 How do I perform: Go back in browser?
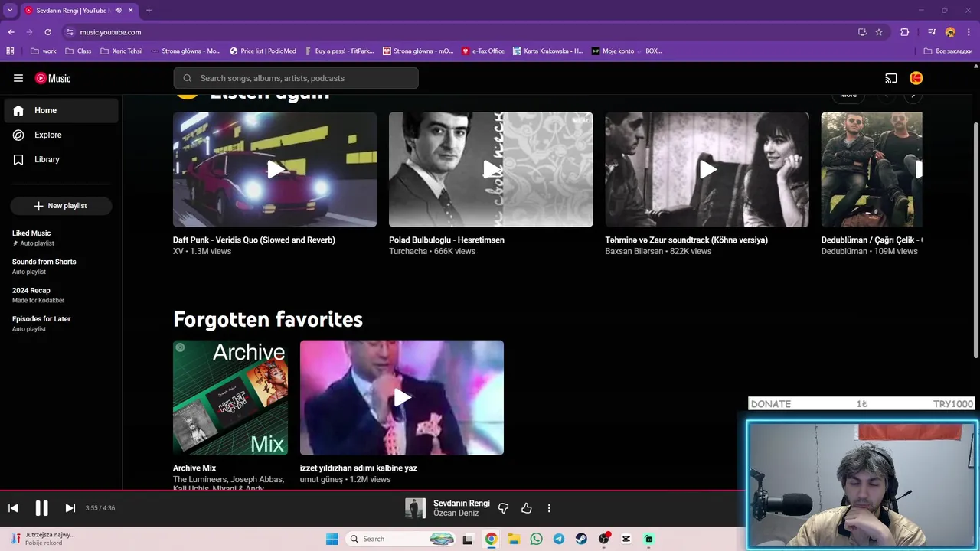pos(11,32)
